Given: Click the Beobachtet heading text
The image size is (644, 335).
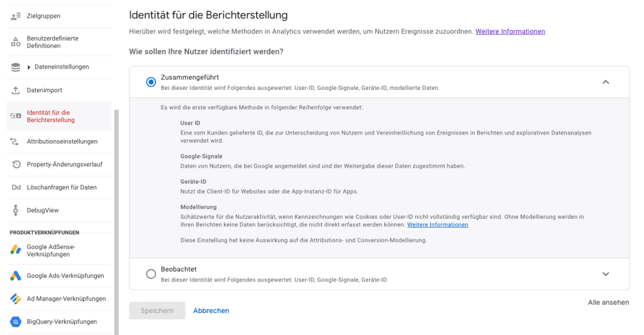Looking at the screenshot, I should coord(179,269).
